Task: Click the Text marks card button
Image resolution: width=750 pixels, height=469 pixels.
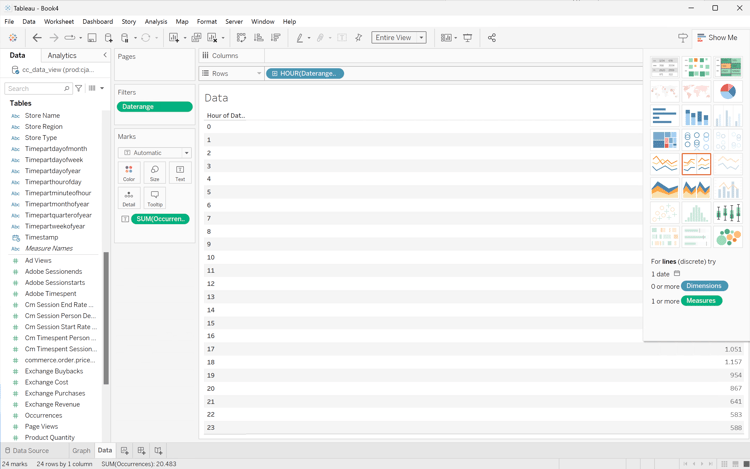Action: 180,173
